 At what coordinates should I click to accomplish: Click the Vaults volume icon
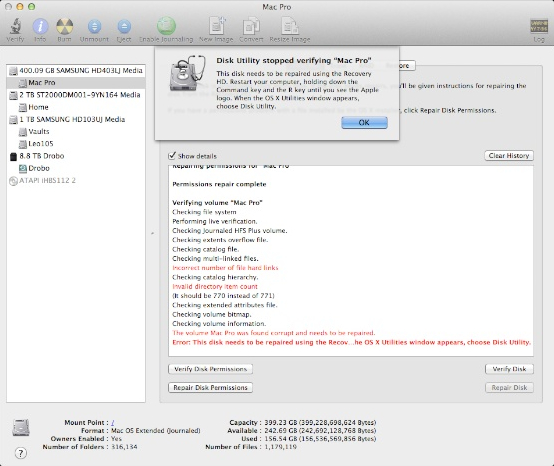pyautogui.click(x=23, y=132)
